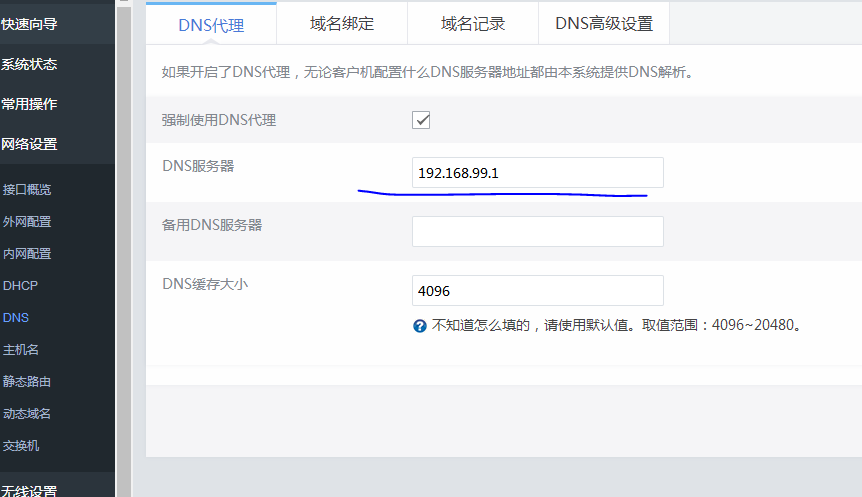Expand the 快速向导 sidebar section

30,23
